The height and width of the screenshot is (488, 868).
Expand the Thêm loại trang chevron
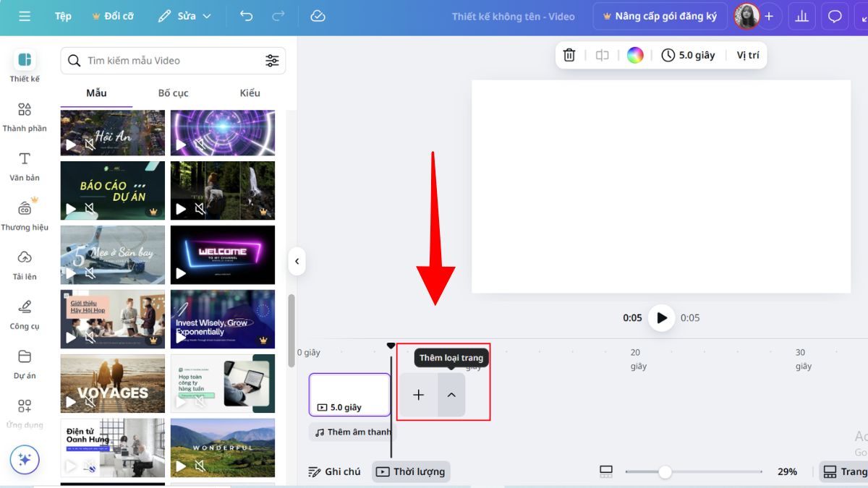click(451, 395)
